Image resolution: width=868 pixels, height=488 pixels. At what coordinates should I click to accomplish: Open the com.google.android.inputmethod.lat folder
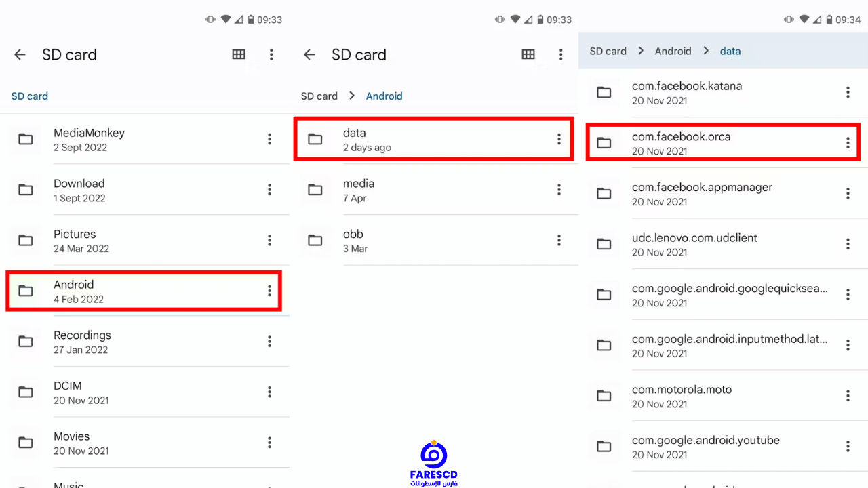723,345
